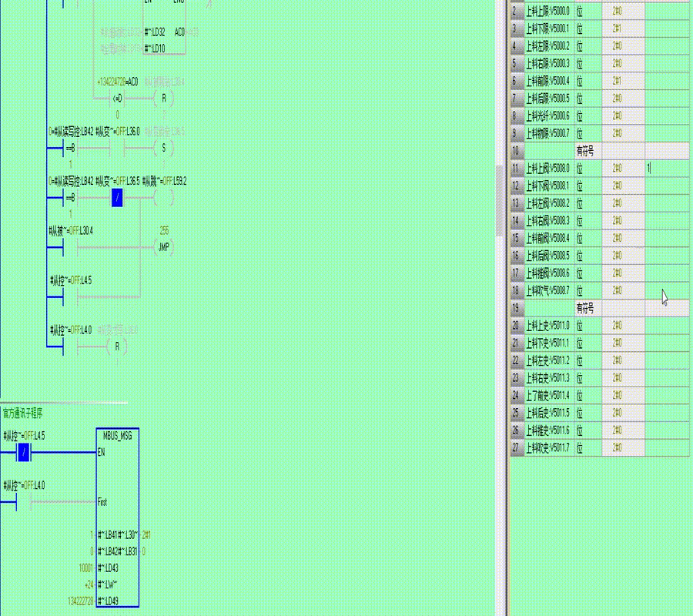Click the #~:LD10 parameter in top block
Viewport: 693px width, 616px height.
155,49
